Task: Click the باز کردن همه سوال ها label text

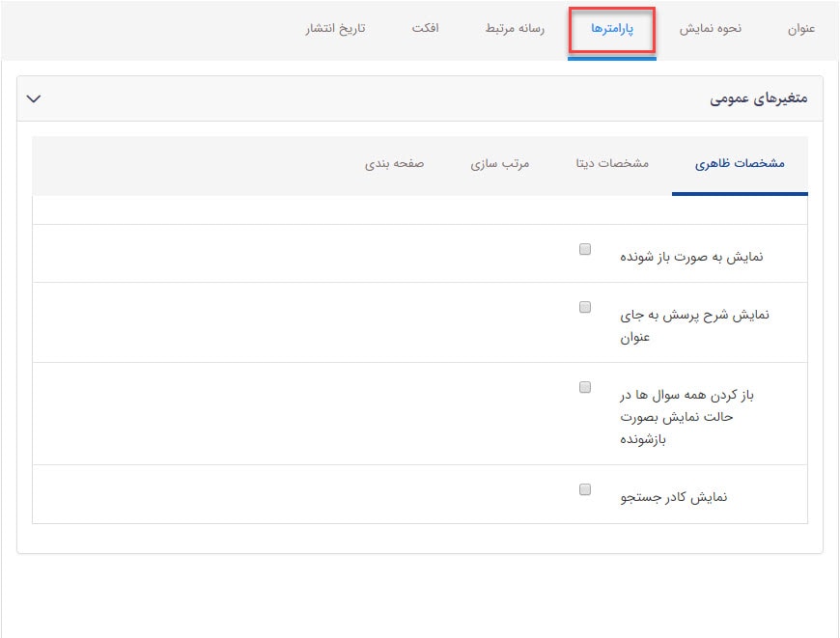Action: point(689,417)
